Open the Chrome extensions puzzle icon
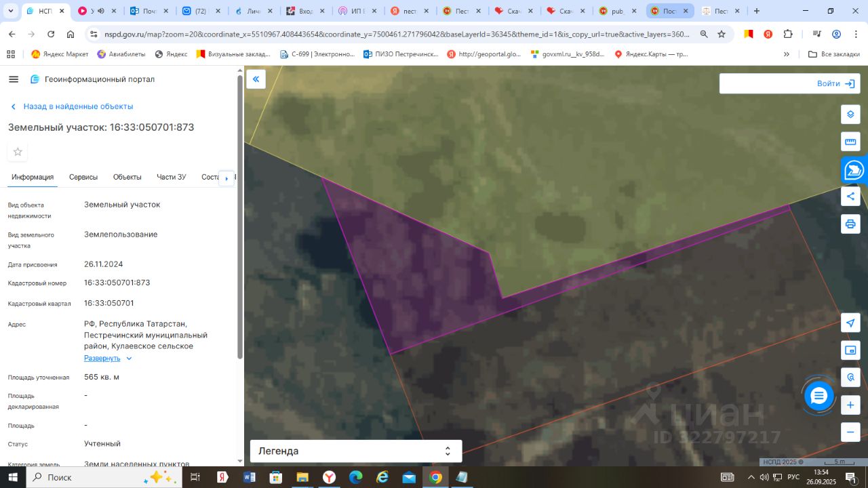 pyautogui.click(x=788, y=35)
